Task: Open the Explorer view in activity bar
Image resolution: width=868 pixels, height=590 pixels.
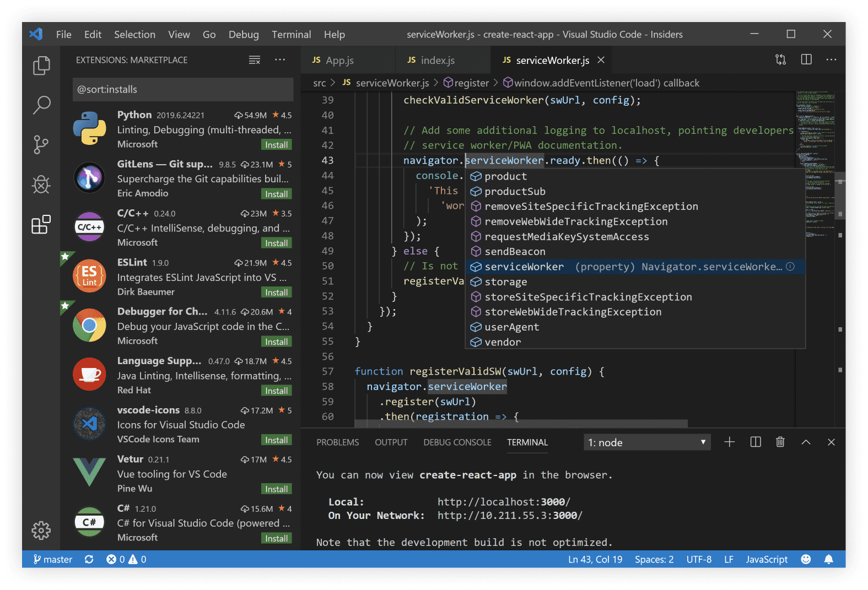Action: [x=41, y=66]
